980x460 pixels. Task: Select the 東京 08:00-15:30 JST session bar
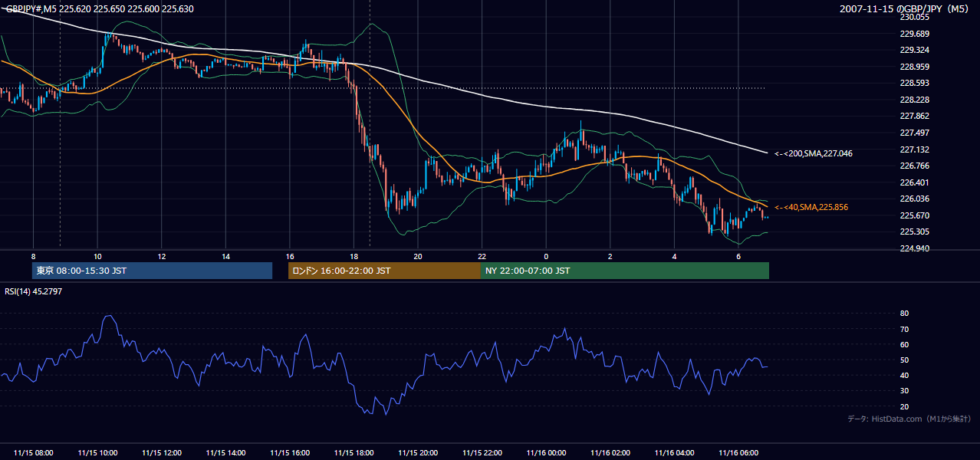[152, 271]
